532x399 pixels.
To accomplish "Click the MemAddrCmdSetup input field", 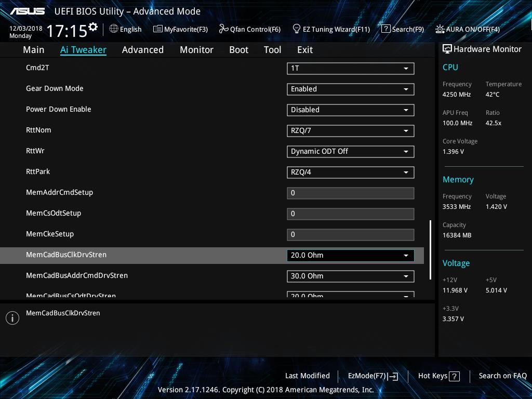I will [x=351, y=193].
